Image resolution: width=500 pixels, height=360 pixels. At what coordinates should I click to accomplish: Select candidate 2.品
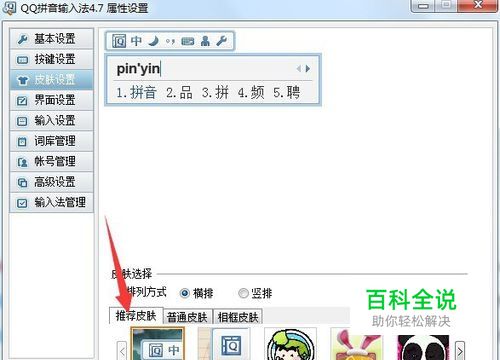(179, 92)
